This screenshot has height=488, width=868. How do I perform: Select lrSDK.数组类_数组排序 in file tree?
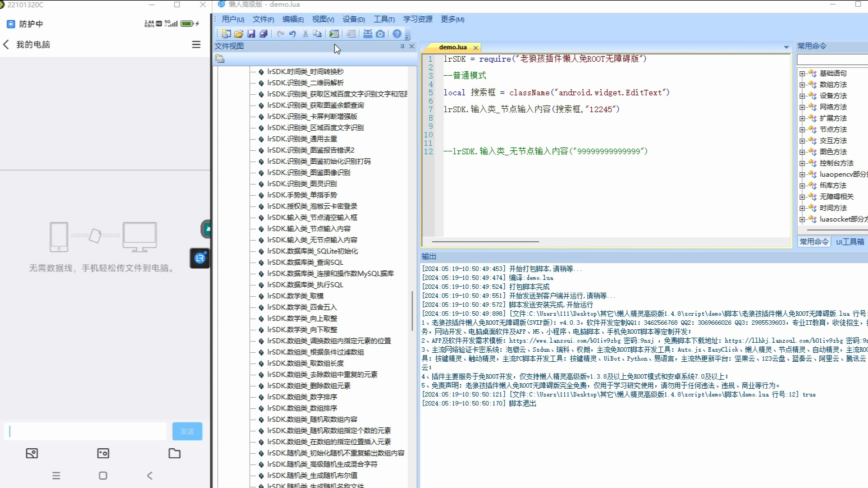pos(302,408)
